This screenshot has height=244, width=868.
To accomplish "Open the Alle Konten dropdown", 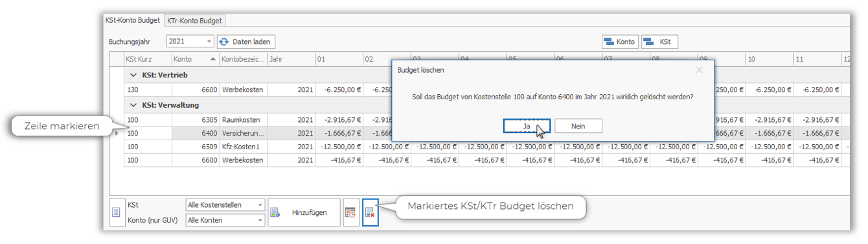I will 260,221.
